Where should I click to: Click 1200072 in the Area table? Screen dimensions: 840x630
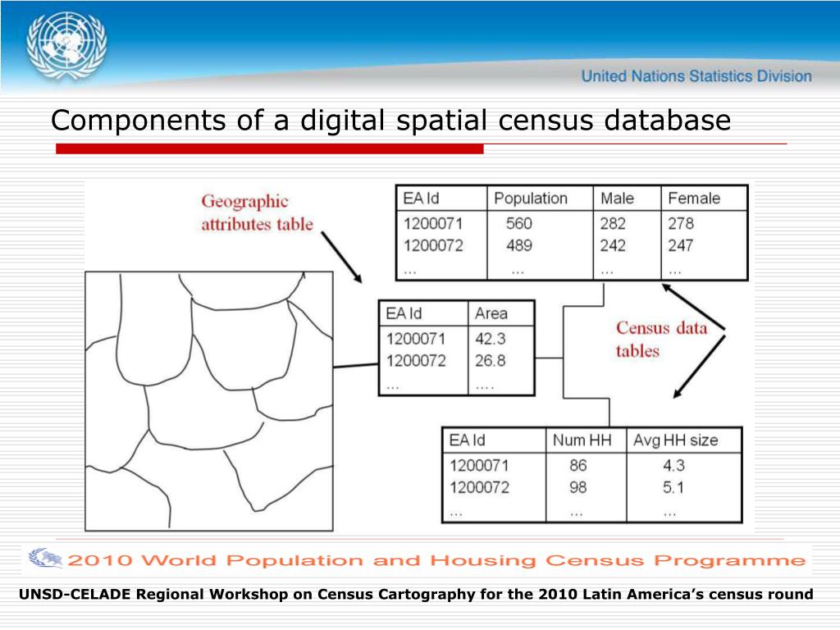point(416,361)
